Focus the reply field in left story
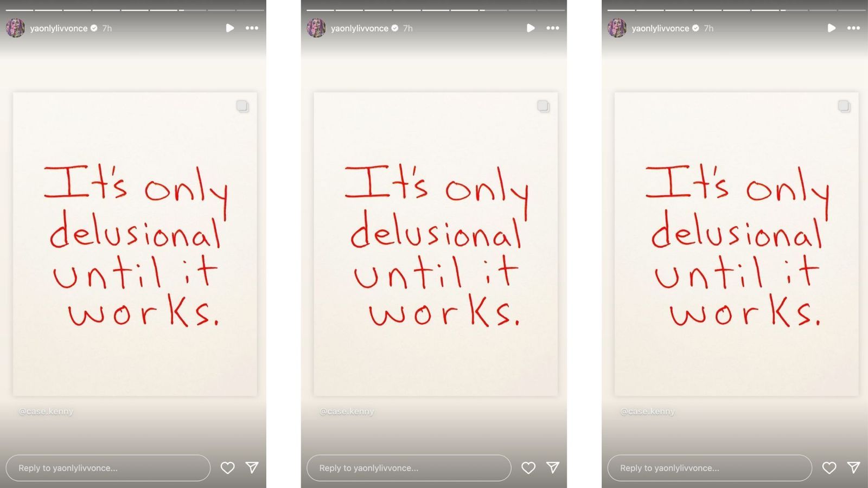Viewport: 868px width, 488px height. click(108, 468)
